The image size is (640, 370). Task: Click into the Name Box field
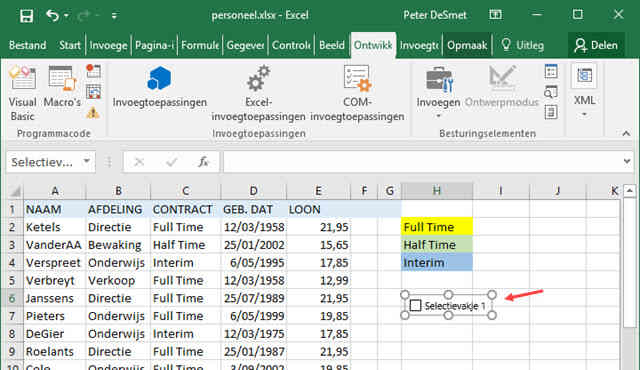click(x=44, y=162)
